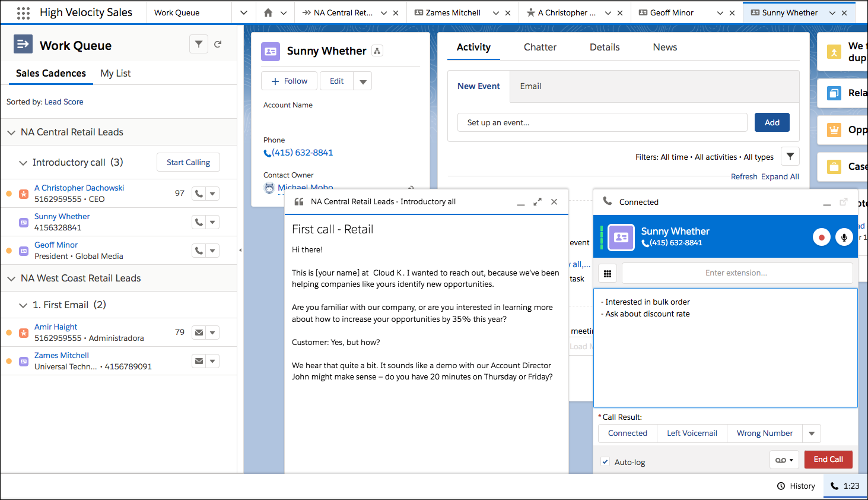Open the phone utility showing 1:23

[x=845, y=486]
